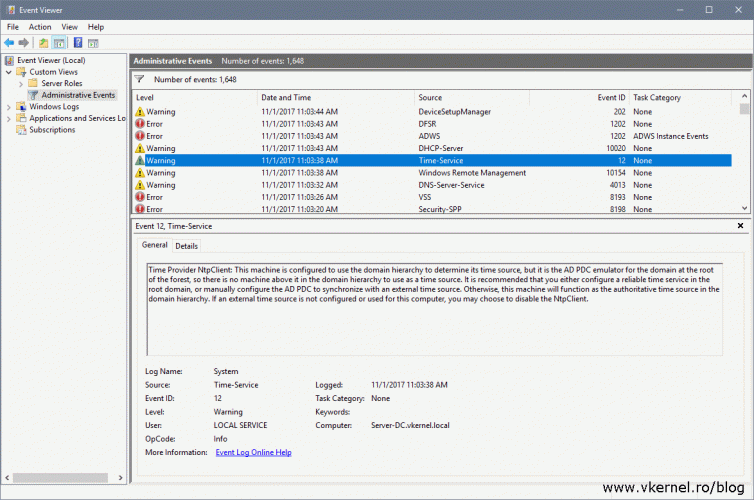Expand the Applications and Services Logs node
This screenshot has width=754, height=500.
[x=9, y=118]
